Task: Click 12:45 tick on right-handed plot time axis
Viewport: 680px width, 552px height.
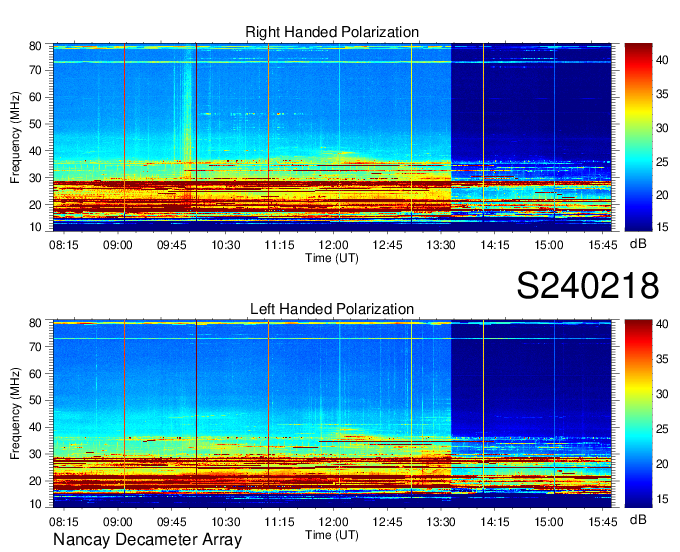Action: click(387, 245)
